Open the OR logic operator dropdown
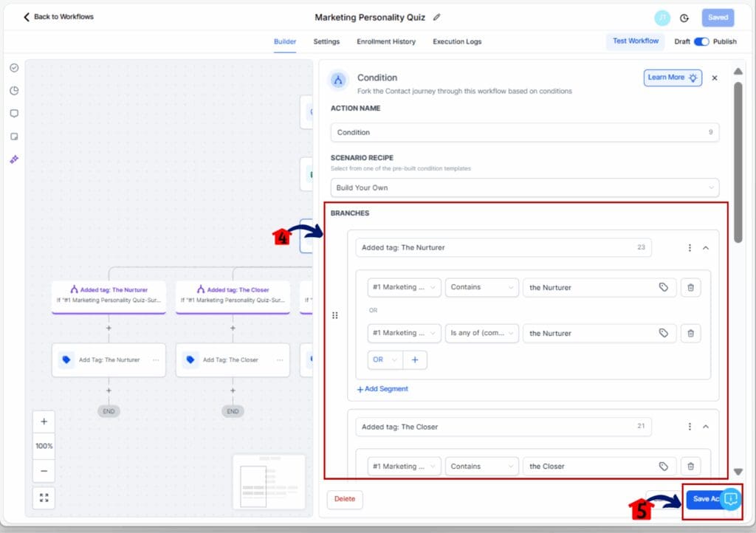The width and height of the screenshot is (756, 533). [x=384, y=360]
